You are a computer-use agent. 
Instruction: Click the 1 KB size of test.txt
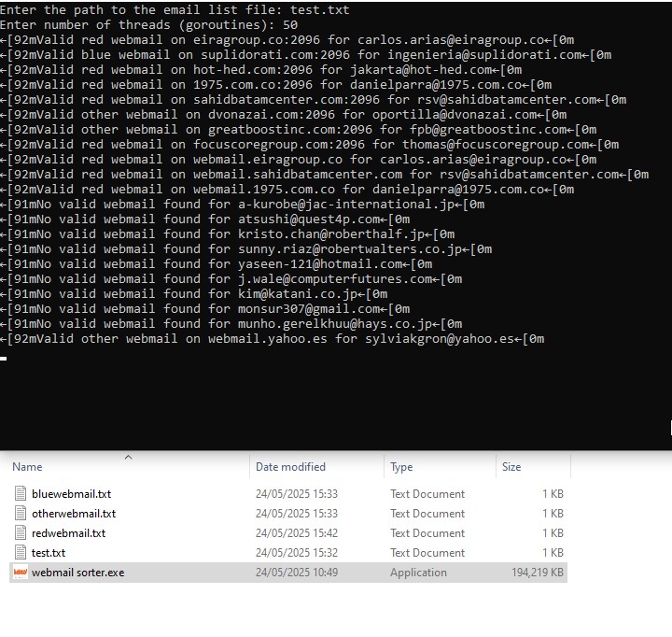pyautogui.click(x=553, y=553)
